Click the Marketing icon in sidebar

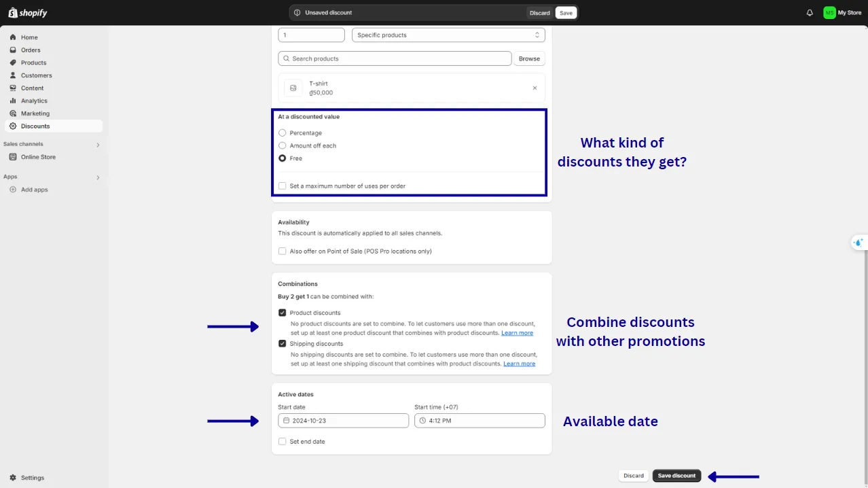click(x=13, y=114)
